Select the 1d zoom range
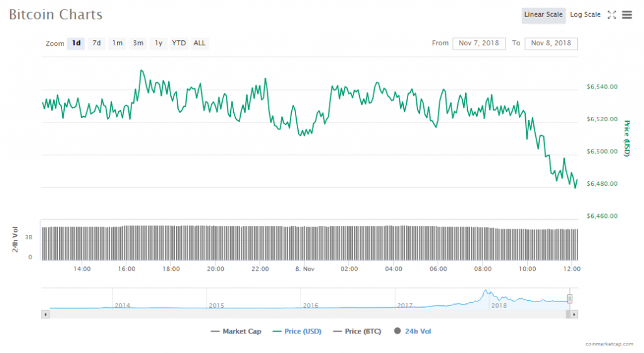The height and width of the screenshot is (353, 644). [76, 43]
